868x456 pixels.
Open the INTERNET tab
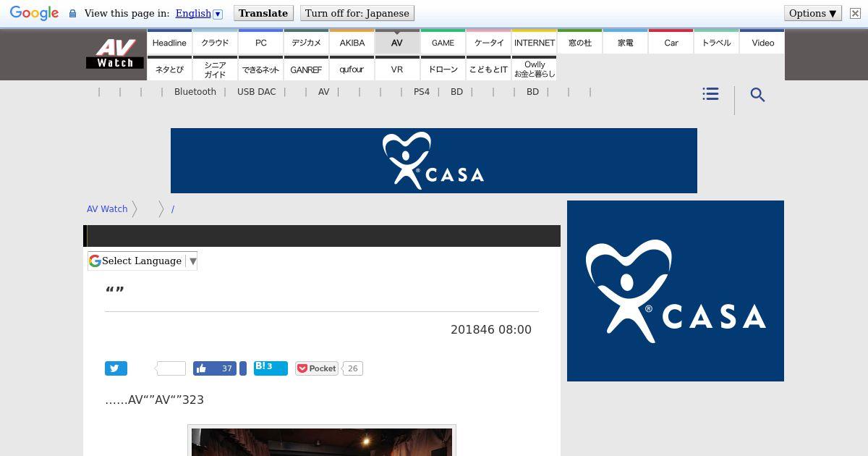[534, 42]
